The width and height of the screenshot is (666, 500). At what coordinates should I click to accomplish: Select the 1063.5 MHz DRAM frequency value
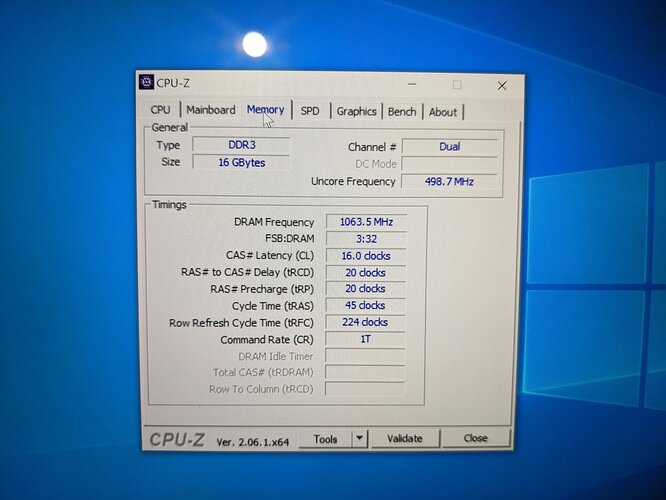(x=366, y=222)
